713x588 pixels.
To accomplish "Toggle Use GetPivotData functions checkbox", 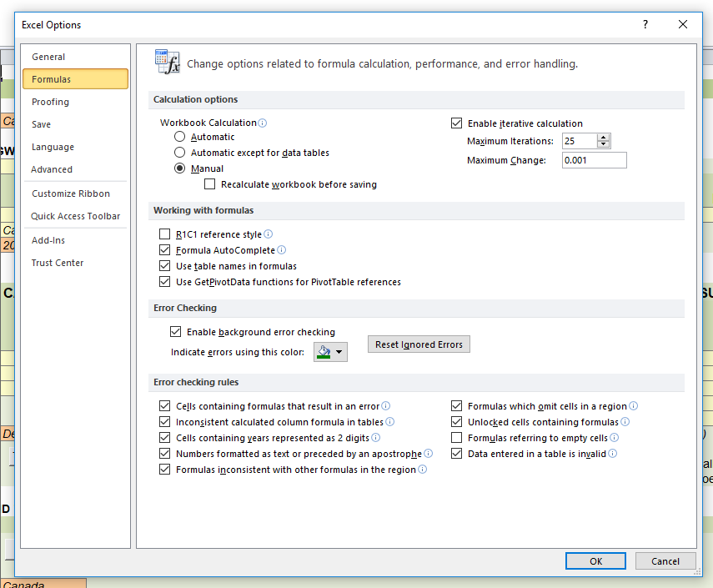I will tap(164, 282).
